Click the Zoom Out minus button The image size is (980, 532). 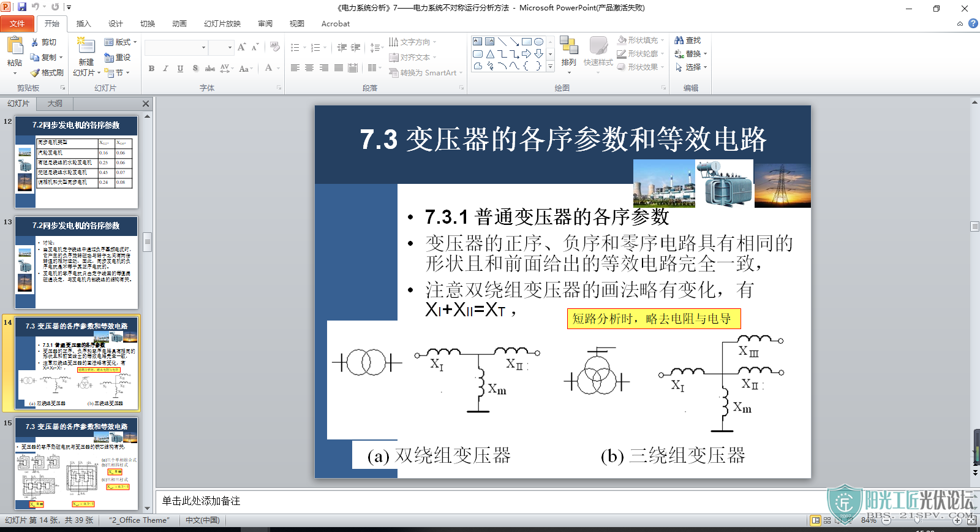(886, 520)
